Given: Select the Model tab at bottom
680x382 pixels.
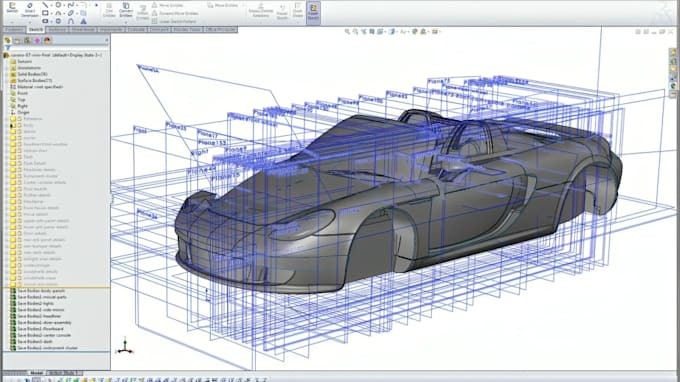Looking at the screenshot, I should click(36, 373).
